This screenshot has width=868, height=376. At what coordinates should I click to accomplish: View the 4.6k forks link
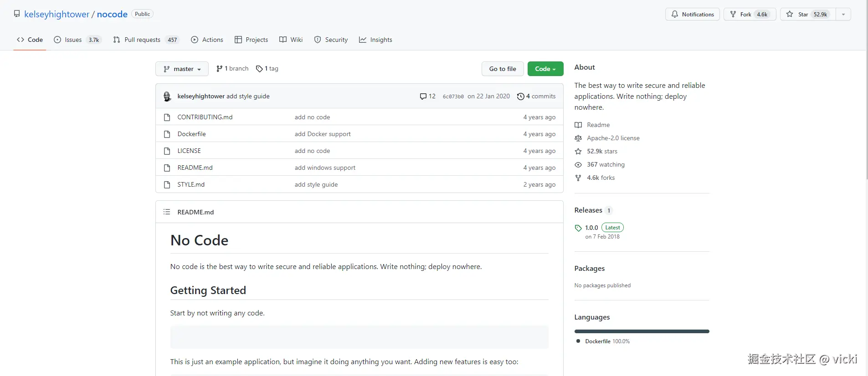601,178
